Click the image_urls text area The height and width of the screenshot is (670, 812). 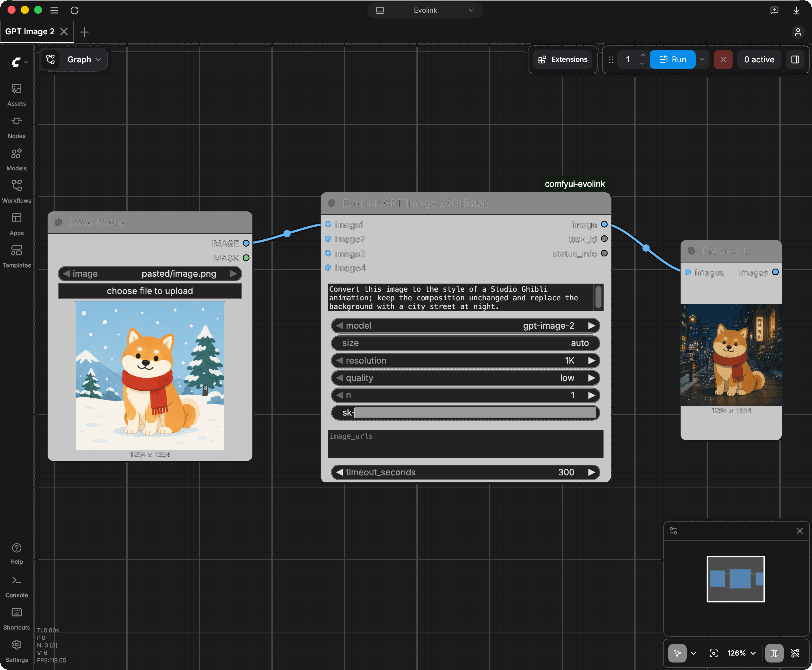[x=465, y=444]
